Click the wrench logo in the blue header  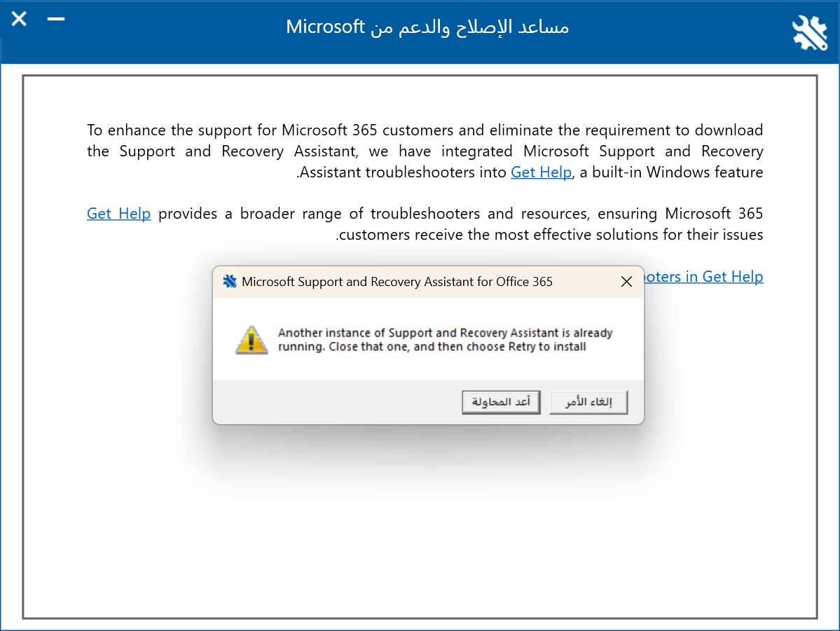(810, 32)
